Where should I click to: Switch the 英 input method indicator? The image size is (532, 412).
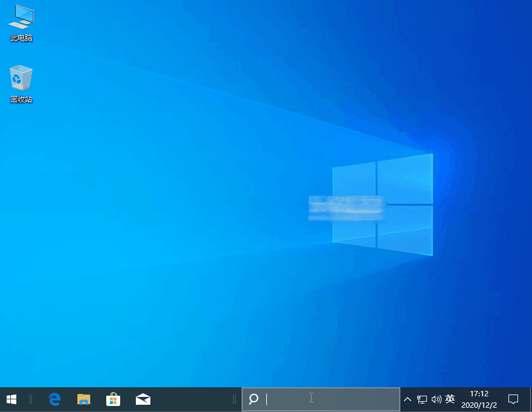pos(450,399)
